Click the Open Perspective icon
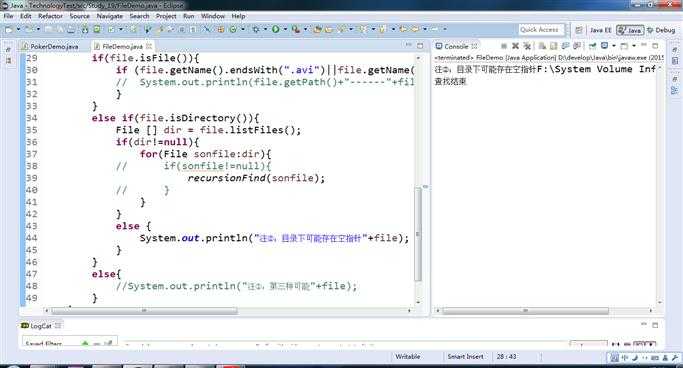Viewport: 683px width, 368px height. point(578,30)
